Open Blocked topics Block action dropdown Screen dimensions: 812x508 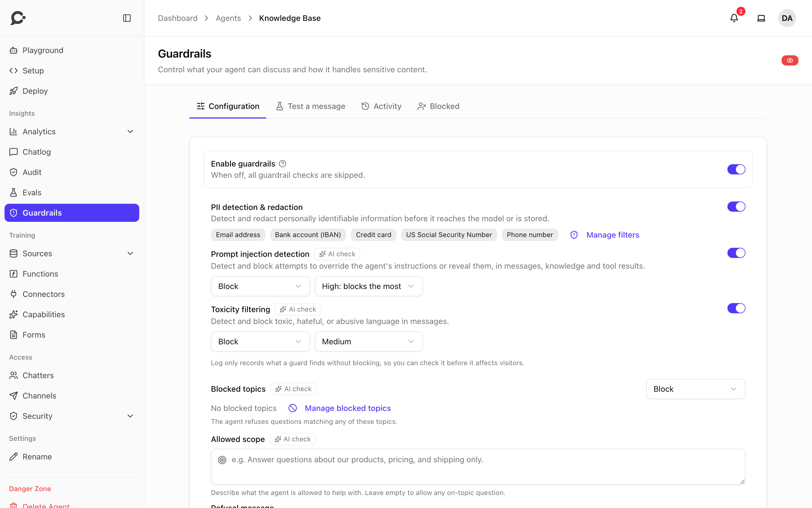point(696,389)
